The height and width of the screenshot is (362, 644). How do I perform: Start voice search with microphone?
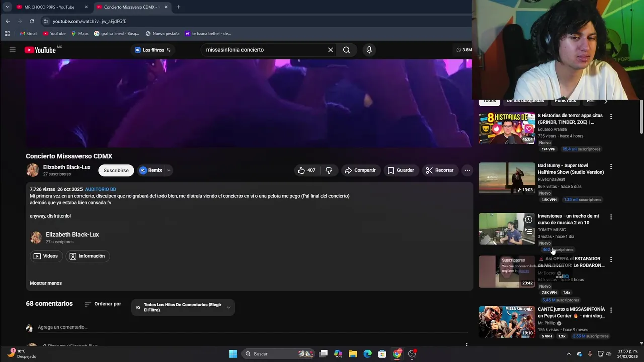coord(369,50)
